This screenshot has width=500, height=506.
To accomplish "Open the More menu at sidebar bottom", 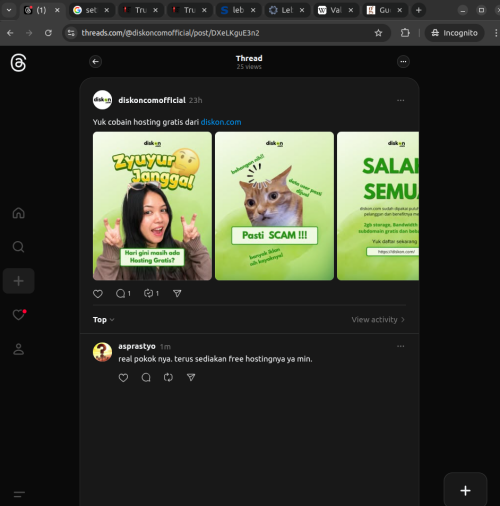I will point(19,494).
